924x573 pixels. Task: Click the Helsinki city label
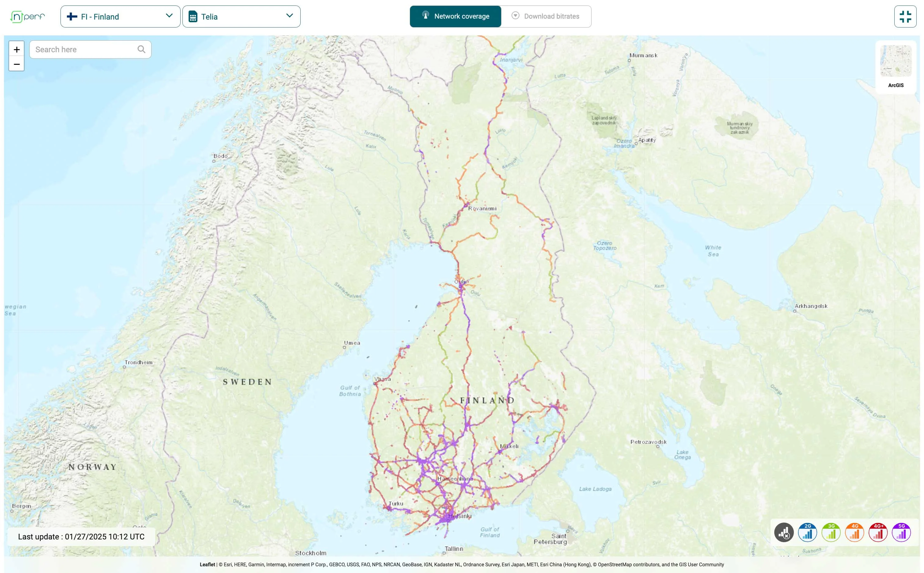[x=460, y=516]
